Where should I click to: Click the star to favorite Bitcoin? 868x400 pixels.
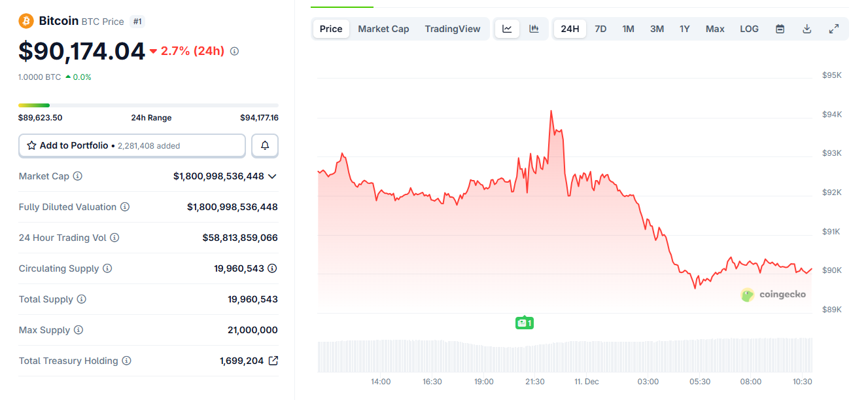[x=31, y=145]
